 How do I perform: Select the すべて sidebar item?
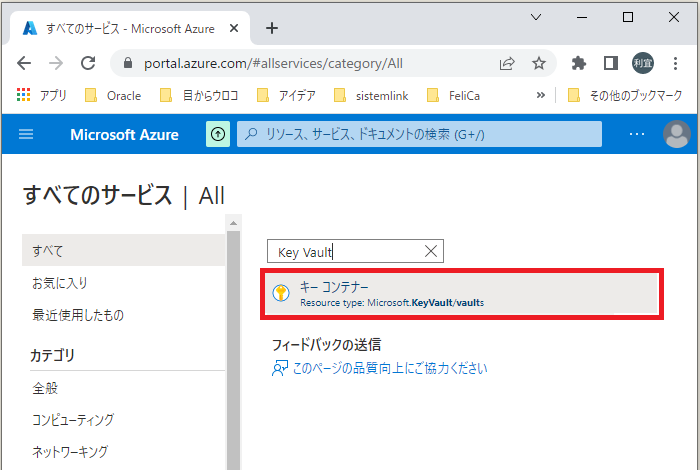coord(124,250)
